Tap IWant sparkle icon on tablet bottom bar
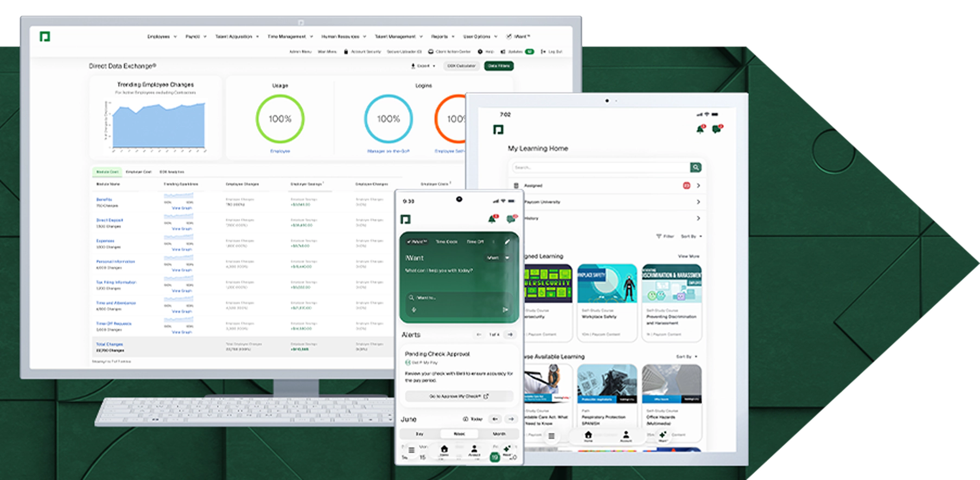This screenshot has height=480, width=980. [x=663, y=436]
